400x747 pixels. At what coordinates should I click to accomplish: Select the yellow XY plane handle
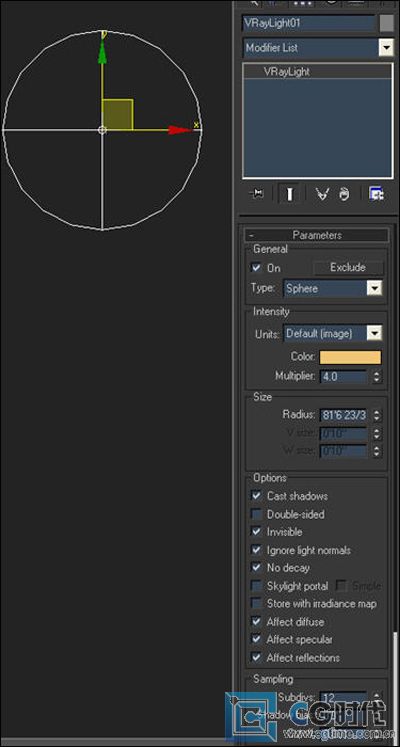point(117,114)
